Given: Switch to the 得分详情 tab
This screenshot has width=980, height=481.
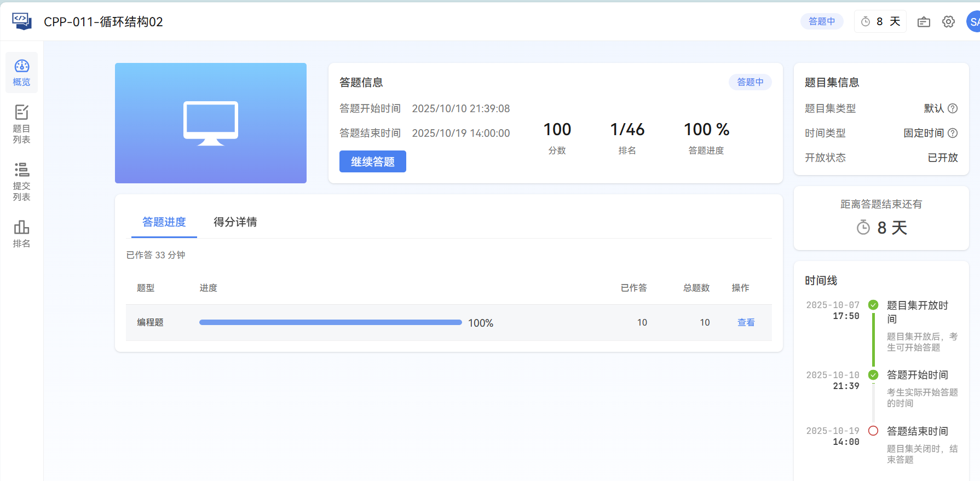Looking at the screenshot, I should [235, 222].
